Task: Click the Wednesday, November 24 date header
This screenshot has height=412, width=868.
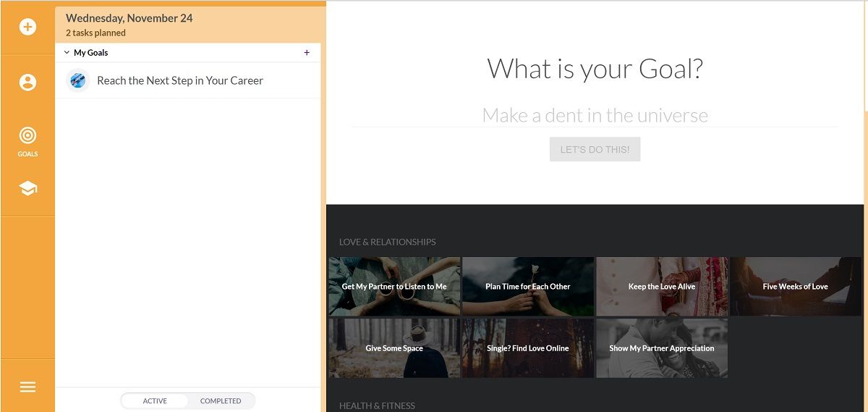Action: [129, 18]
